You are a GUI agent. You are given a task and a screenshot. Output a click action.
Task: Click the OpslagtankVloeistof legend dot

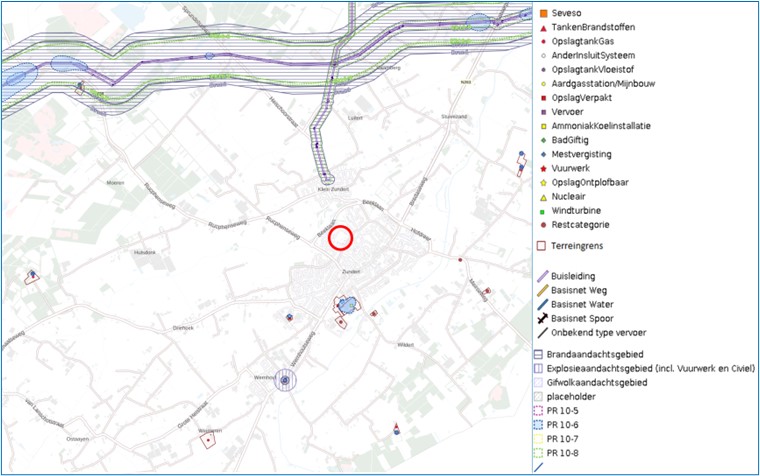point(543,70)
